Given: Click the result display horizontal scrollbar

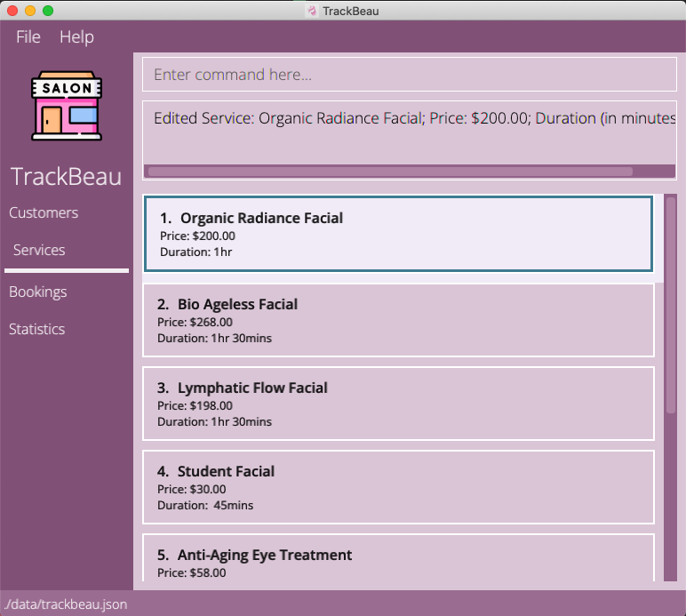Looking at the screenshot, I should (389, 172).
